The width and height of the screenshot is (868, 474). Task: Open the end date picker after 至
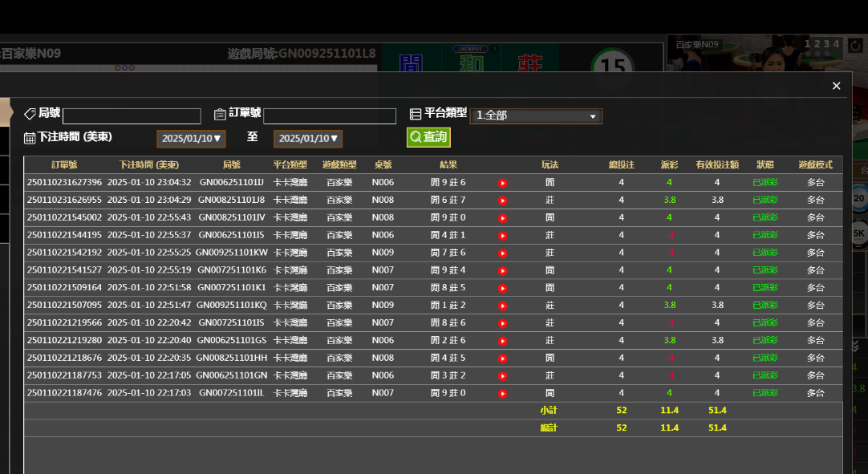(308, 139)
